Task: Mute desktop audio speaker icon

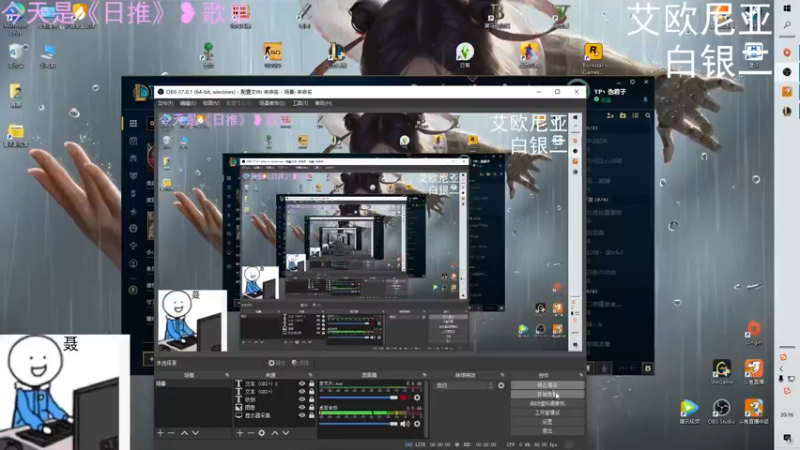Action: pyautogui.click(x=405, y=423)
